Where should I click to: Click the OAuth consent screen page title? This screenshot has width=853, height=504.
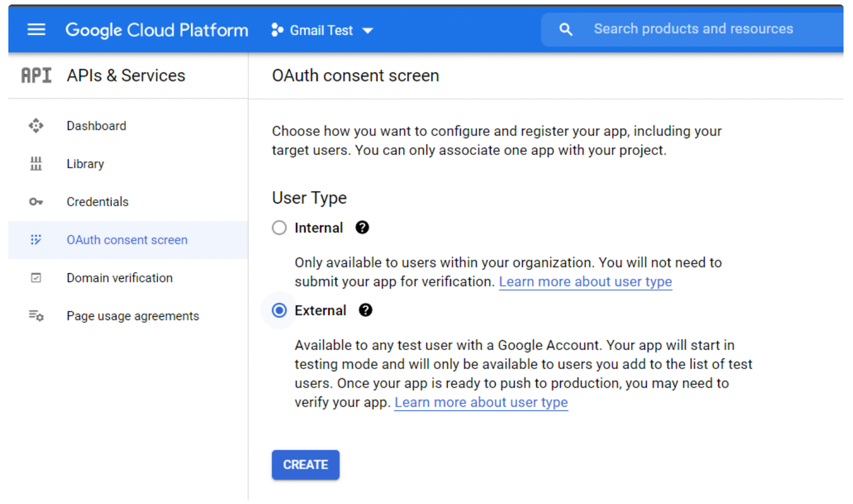[356, 76]
